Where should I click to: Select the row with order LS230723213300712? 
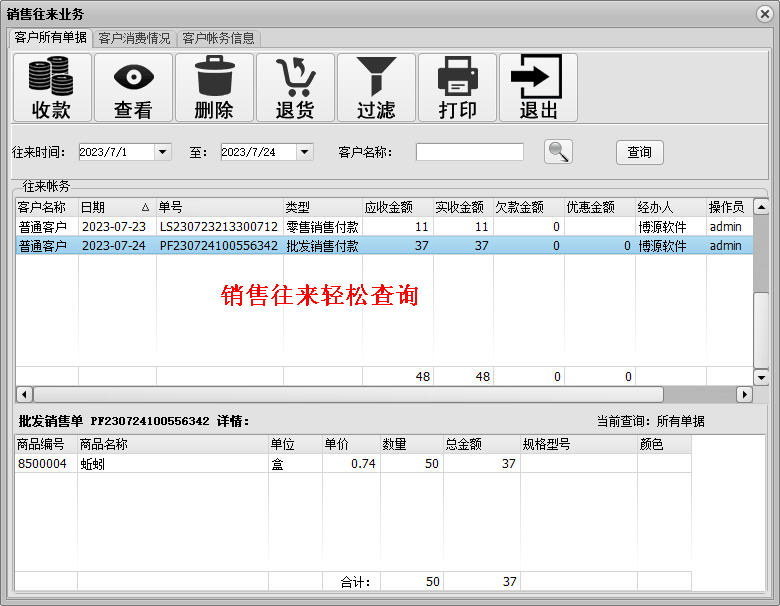click(x=218, y=227)
